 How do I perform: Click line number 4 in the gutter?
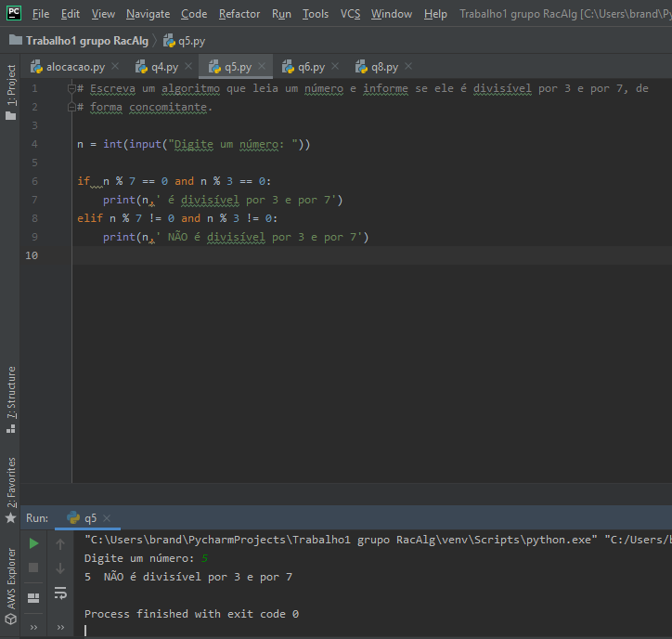(34, 144)
